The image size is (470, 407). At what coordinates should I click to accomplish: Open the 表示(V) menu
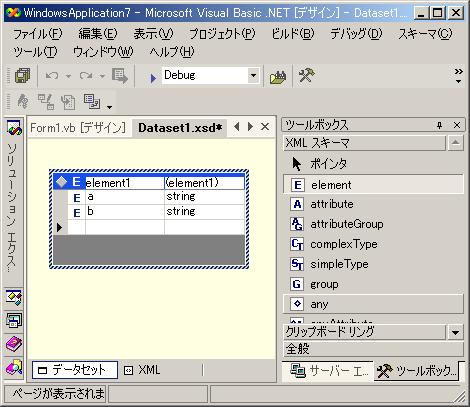point(153,34)
